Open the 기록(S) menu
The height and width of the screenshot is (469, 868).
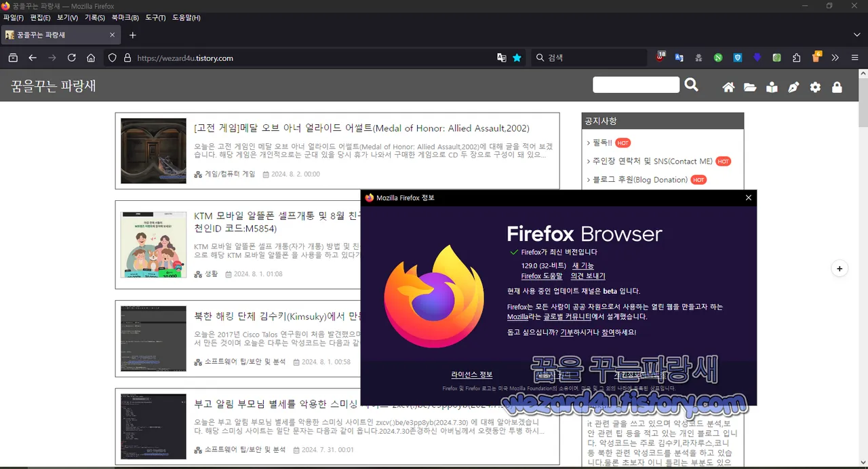click(95, 18)
